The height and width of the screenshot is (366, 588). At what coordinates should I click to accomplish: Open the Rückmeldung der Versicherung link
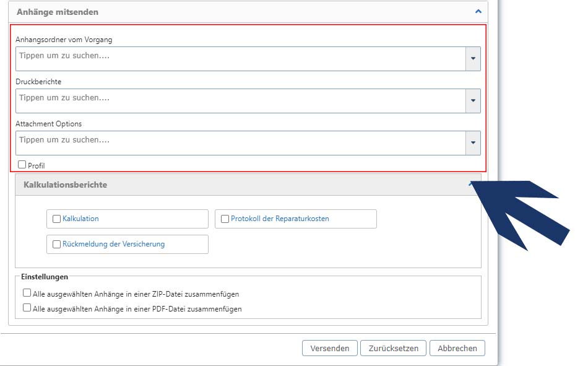[114, 244]
